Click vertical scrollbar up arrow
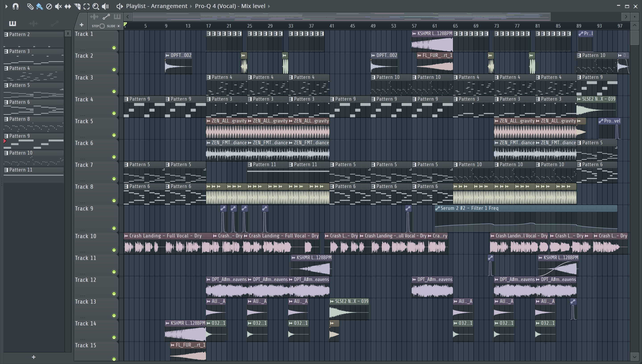Screen dimensions: 642x364 pos(634,25)
